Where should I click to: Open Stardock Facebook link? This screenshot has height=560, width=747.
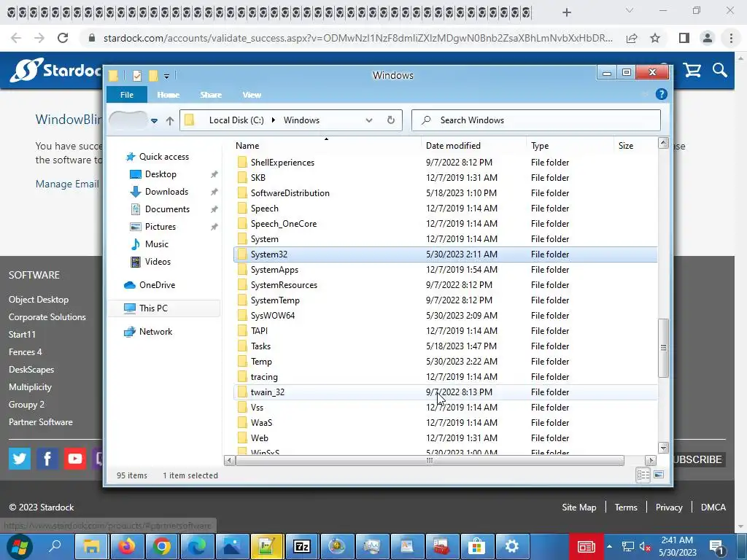coord(47,459)
